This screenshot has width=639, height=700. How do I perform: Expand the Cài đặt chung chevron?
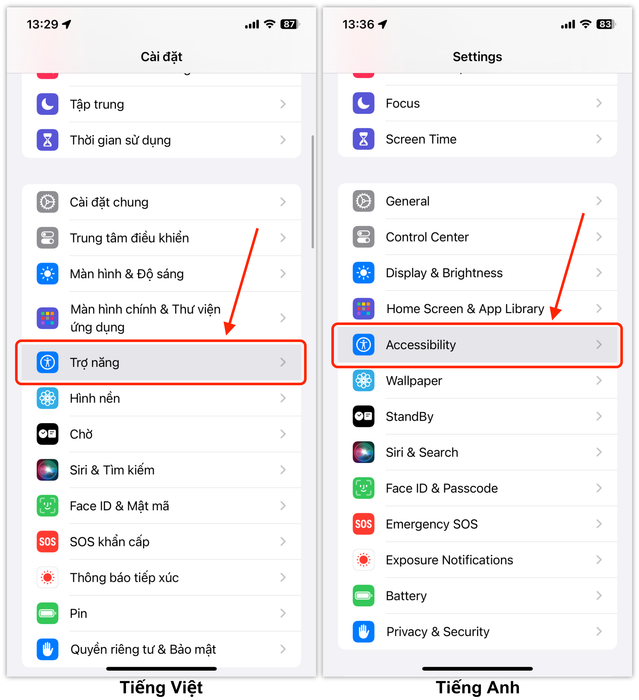(x=283, y=202)
